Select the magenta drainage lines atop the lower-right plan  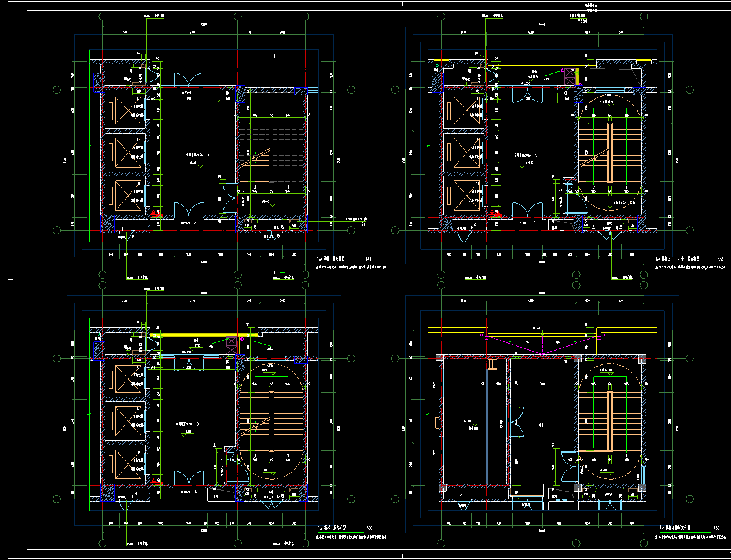[x=541, y=344]
